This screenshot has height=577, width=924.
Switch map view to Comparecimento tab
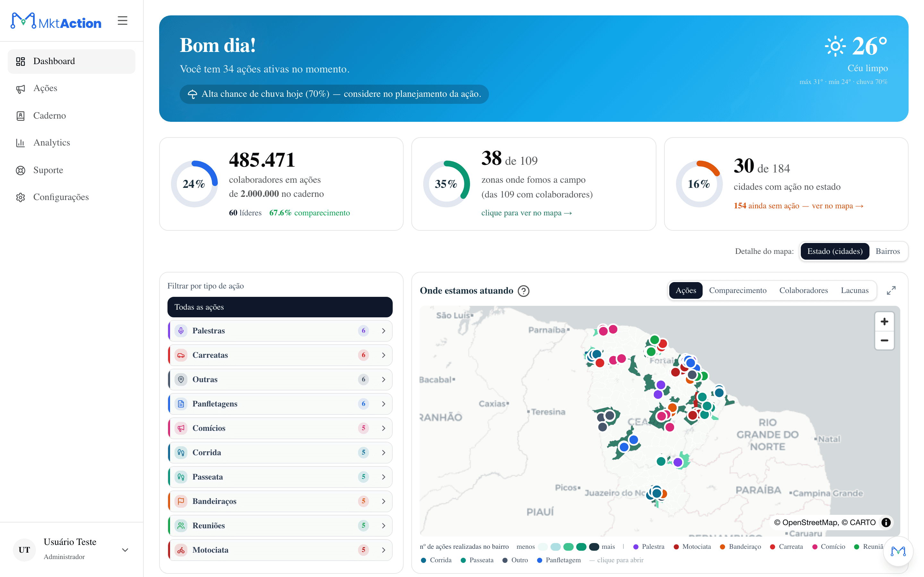coord(737,290)
